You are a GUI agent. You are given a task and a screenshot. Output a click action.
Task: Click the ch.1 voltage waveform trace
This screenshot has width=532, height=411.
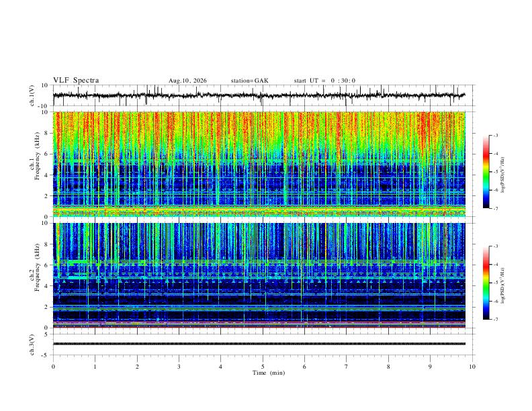tap(259, 95)
